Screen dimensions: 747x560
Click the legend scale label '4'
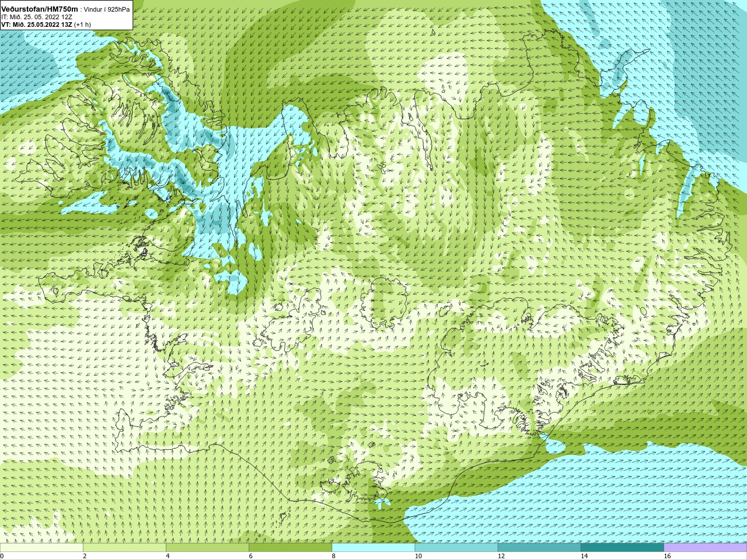pyautogui.click(x=168, y=556)
